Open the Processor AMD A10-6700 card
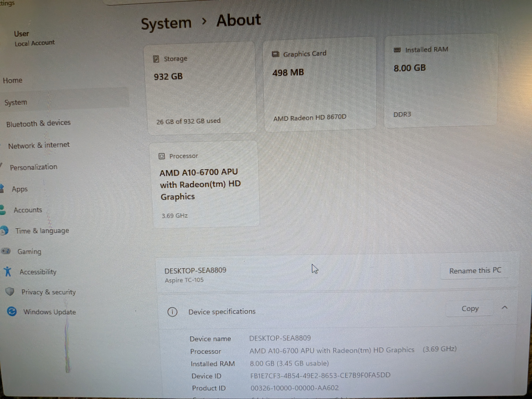532x399 pixels. [205, 185]
